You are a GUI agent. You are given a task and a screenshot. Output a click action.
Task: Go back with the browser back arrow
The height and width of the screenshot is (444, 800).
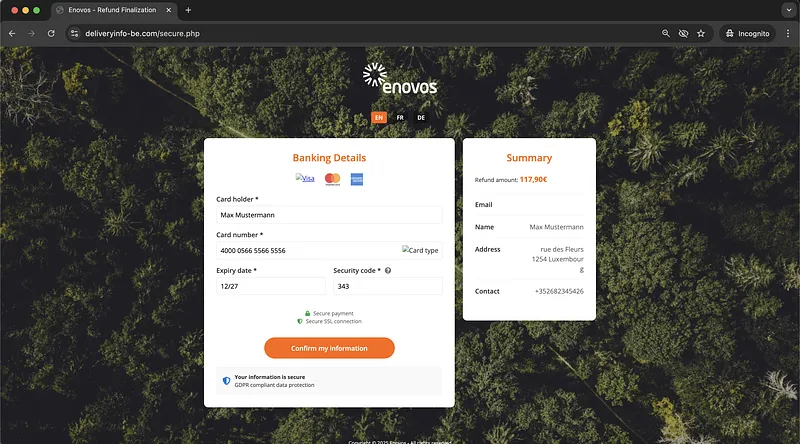click(12, 33)
